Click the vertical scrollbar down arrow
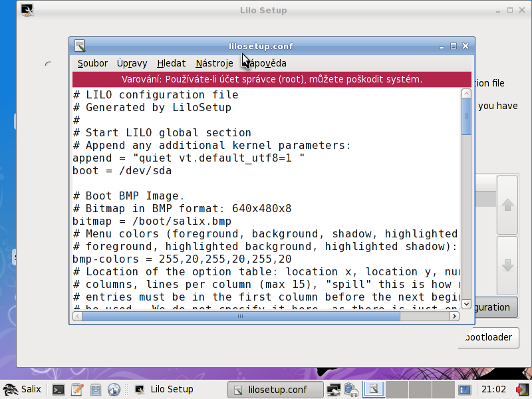Image resolution: width=532 pixels, height=399 pixels. click(467, 305)
